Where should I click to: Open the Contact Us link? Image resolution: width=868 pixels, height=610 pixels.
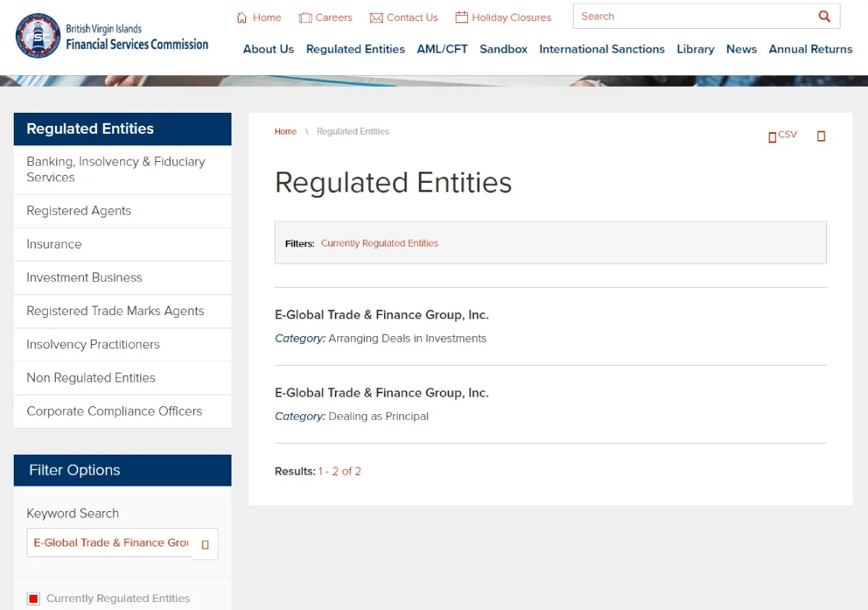click(x=412, y=17)
